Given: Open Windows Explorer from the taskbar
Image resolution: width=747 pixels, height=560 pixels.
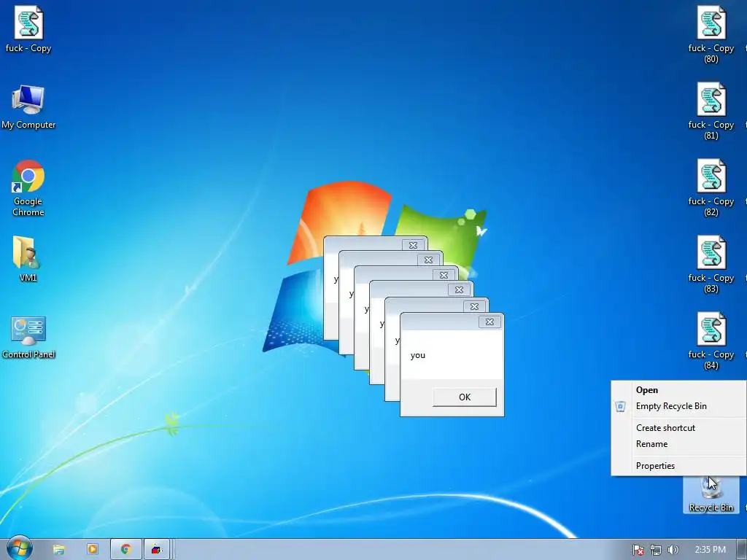Looking at the screenshot, I should [58, 550].
